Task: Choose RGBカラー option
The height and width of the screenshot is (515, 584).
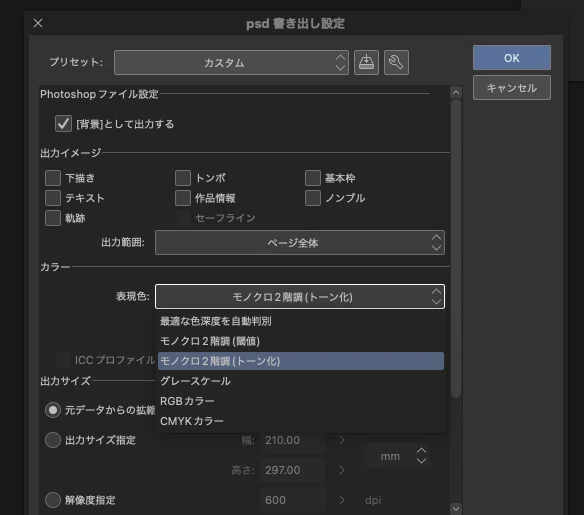Action: click(x=301, y=401)
